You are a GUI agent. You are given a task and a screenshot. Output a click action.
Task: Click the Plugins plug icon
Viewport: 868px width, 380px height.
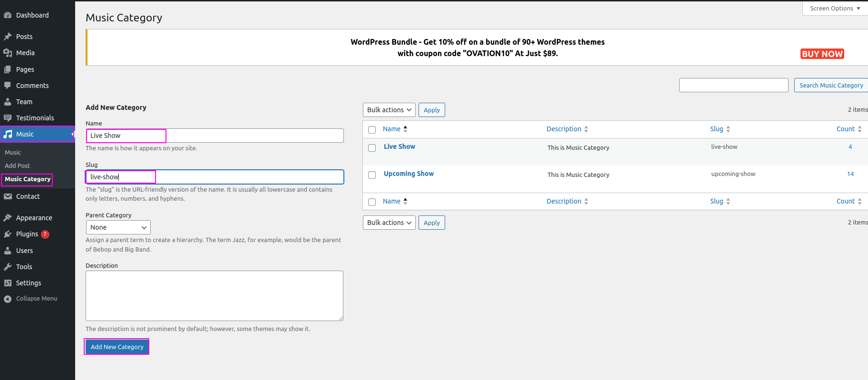[8, 234]
